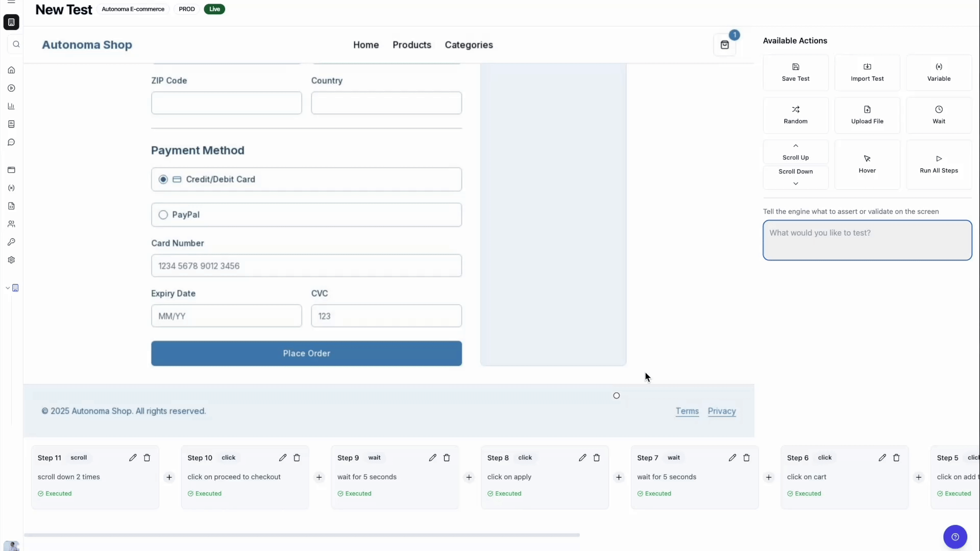This screenshot has height=551, width=980.
Task: Edit Step 10 with pencil icon
Action: pos(282,458)
